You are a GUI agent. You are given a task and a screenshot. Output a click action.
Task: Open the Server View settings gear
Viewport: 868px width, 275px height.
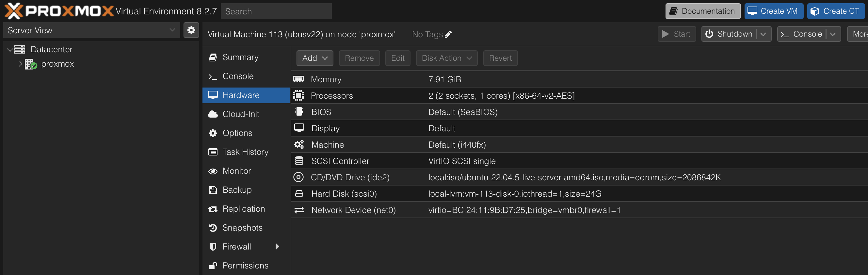(191, 30)
